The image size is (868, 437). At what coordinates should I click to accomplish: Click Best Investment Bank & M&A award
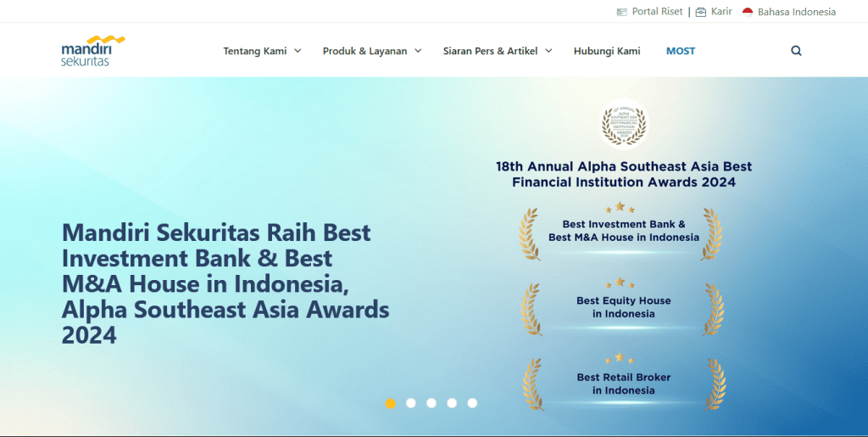(623, 231)
